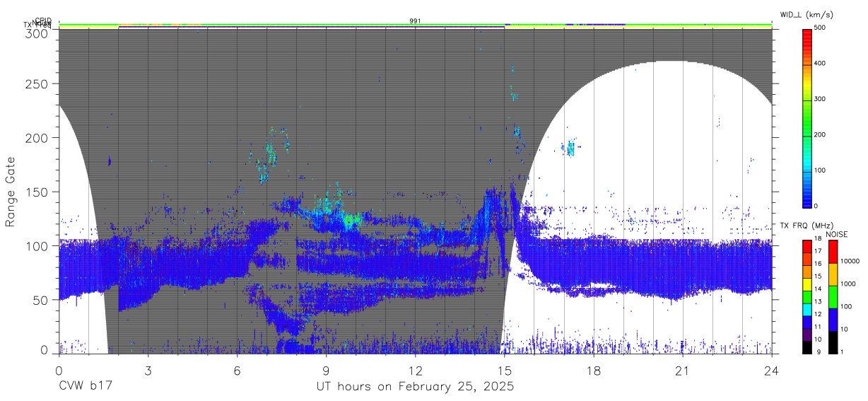Image resolution: width=868 pixels, height=401 pixels.
Task: Click the yellow NOISE swatch between 1000 and 10000
Action: point(832,274)
